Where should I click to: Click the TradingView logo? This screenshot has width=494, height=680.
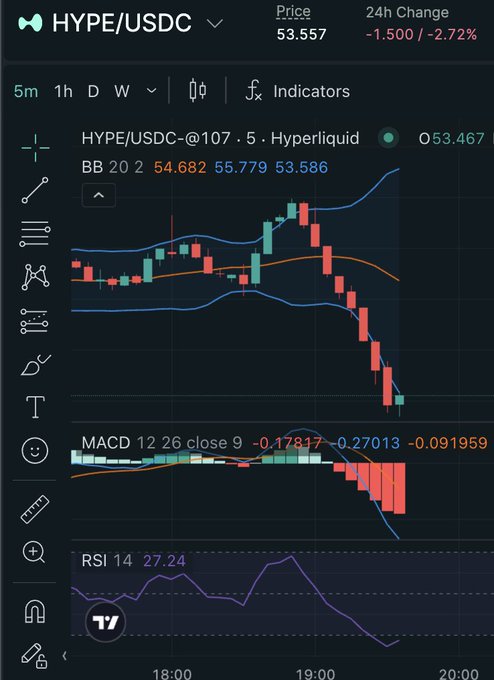[105, 622]
